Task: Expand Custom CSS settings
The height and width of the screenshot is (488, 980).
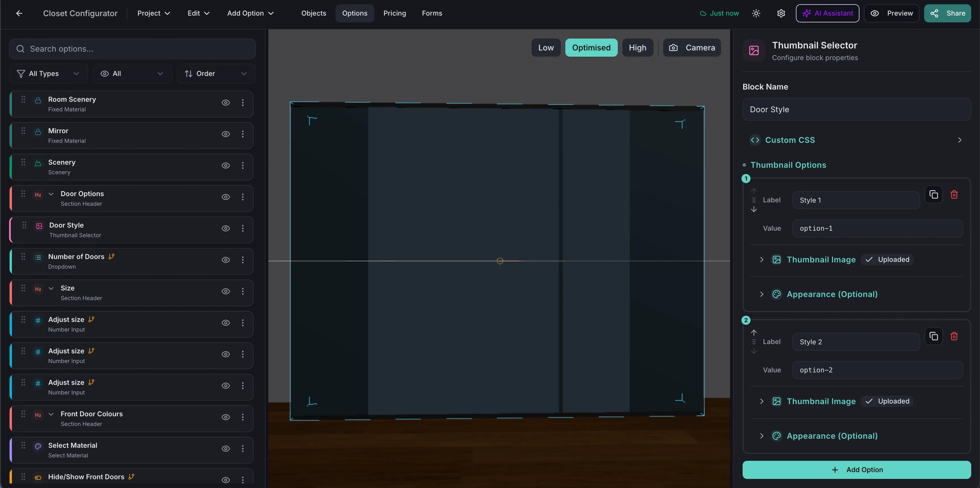Action: tap(856, 140)
